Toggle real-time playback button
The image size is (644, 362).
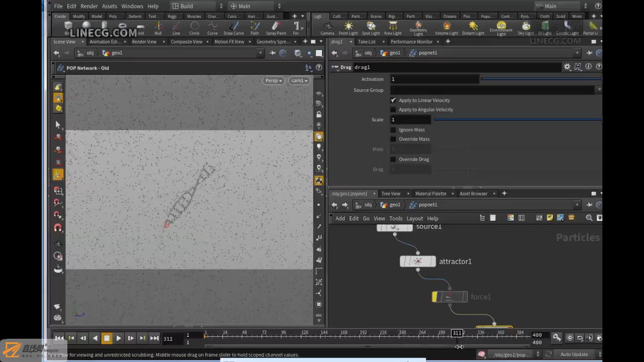[570, 338]
